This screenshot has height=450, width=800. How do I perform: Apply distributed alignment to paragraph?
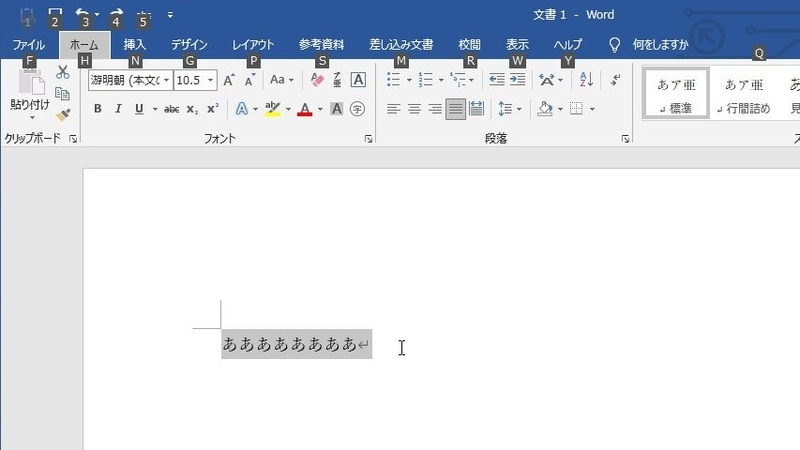(476, 109)
